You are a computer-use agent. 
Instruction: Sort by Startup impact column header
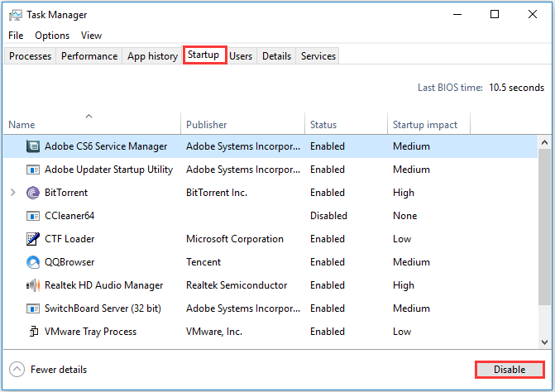429,124
